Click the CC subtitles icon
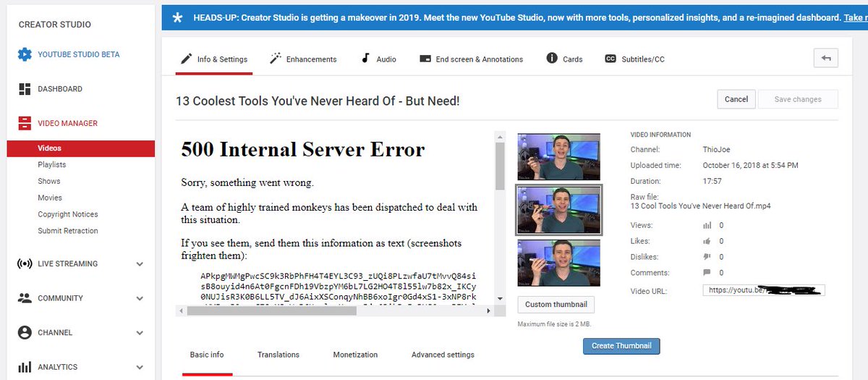The width and height of the screenshot is (868, 380). pyautogui.click(x=610, y=59)
